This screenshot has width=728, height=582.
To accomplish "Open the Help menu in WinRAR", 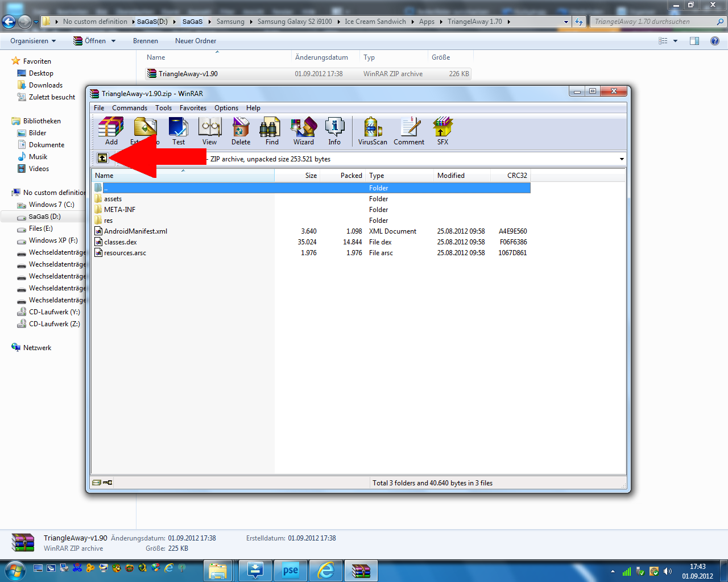I will [253, 108].
